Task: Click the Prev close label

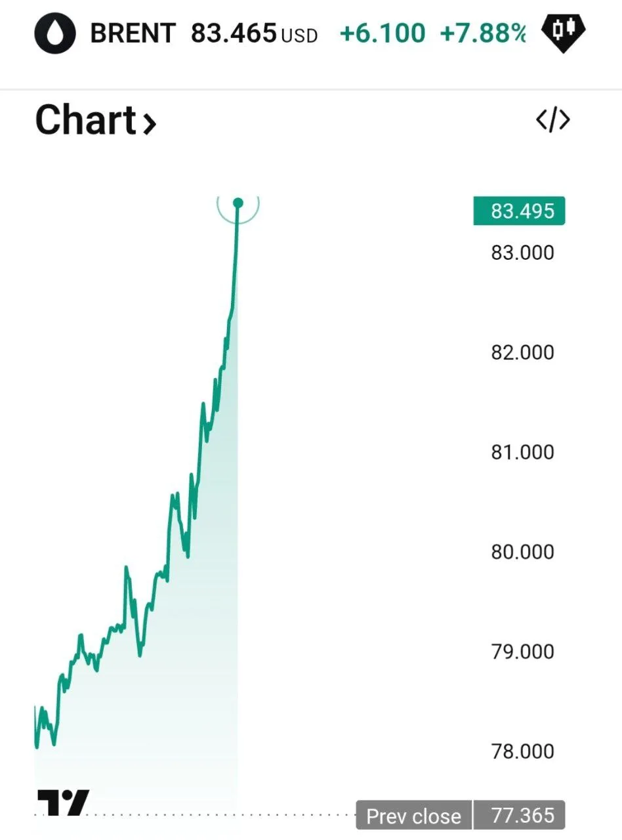Action: click(413, 816)
